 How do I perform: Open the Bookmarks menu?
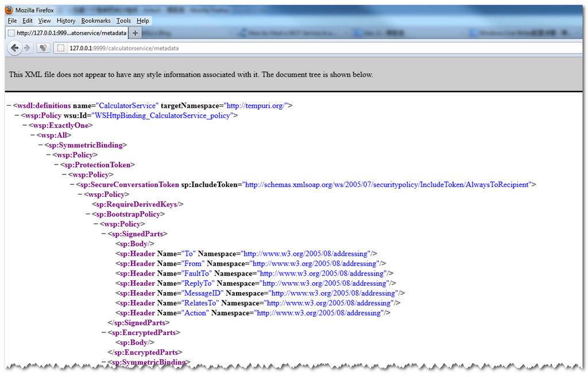95,21
